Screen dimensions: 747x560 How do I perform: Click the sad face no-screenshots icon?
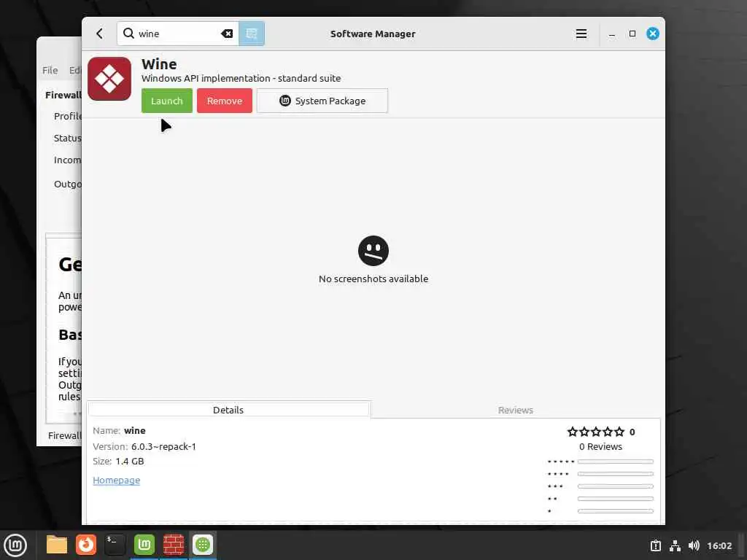[x=373, y=251]
